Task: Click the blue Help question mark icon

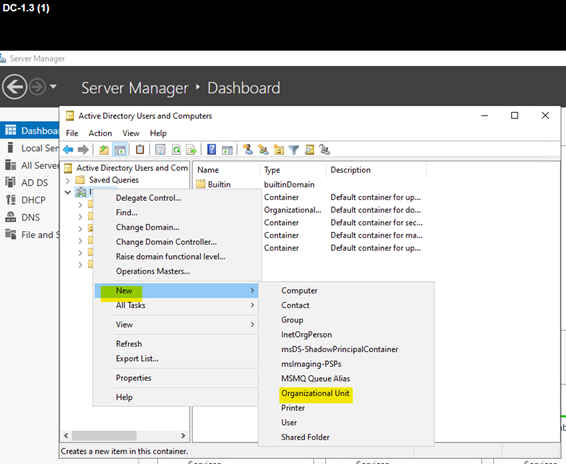Action: [212, 149]
